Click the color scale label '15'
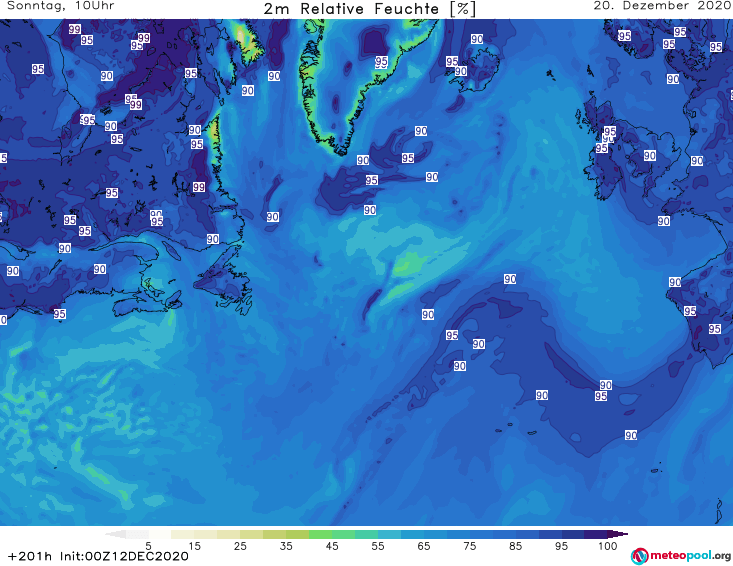733x566 pixels. pyautogui.click(x=194, y=546)
